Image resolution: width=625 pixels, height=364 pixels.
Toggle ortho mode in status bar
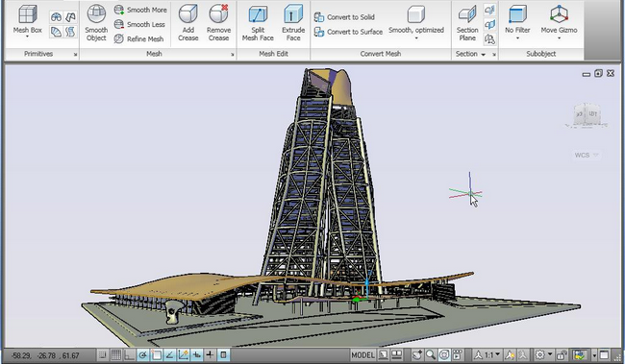coord(129,354)
